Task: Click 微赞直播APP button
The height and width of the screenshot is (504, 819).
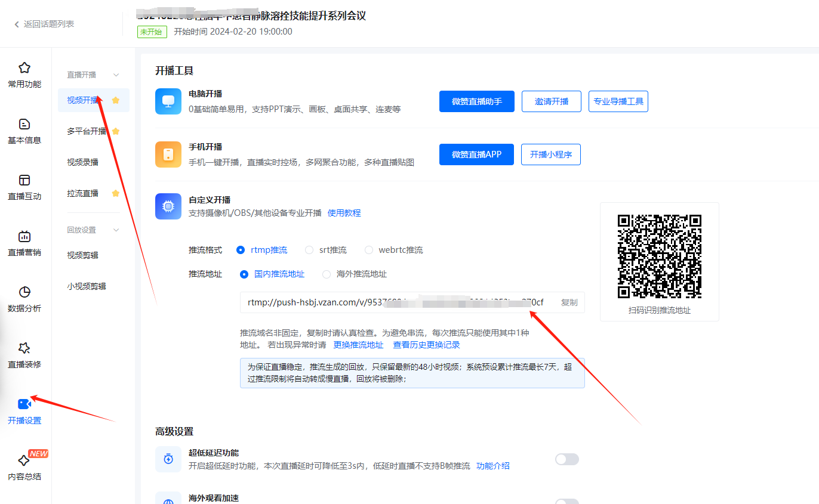Action: pyautogui.click(x=476, y=154)
